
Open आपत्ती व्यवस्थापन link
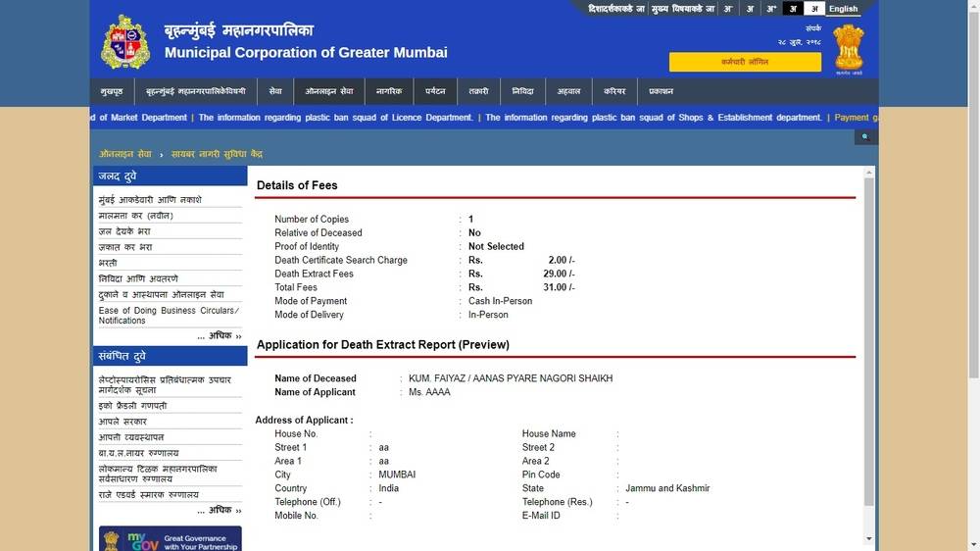131,437
